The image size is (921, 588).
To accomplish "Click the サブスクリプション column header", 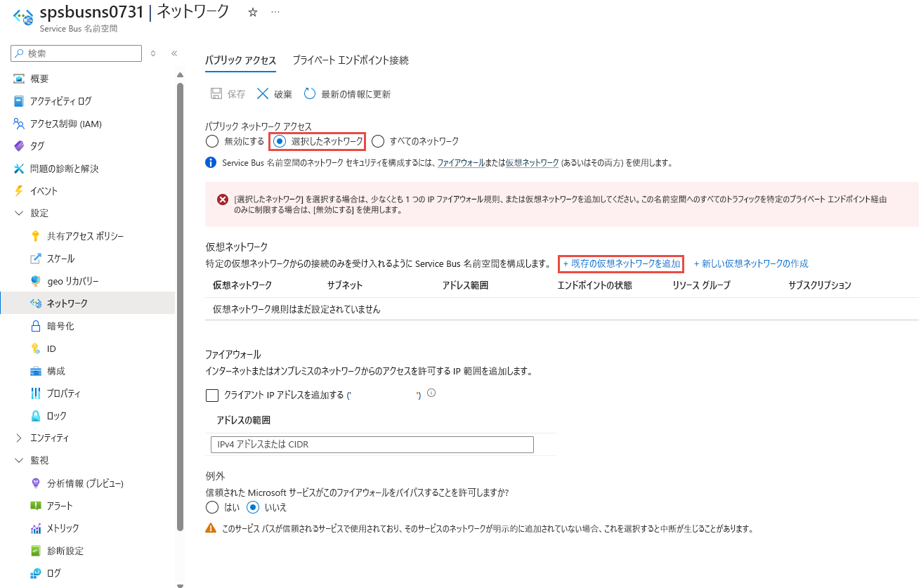I will [x=820, y=285].
